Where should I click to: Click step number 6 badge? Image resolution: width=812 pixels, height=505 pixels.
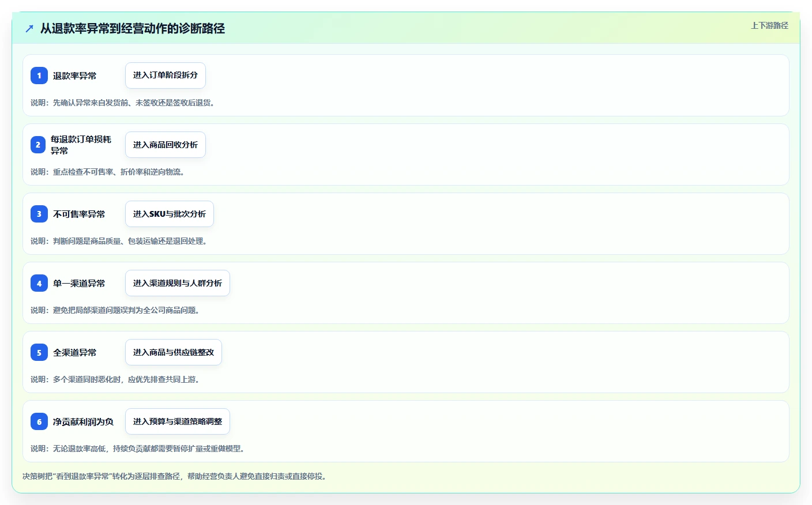[39, 421]
